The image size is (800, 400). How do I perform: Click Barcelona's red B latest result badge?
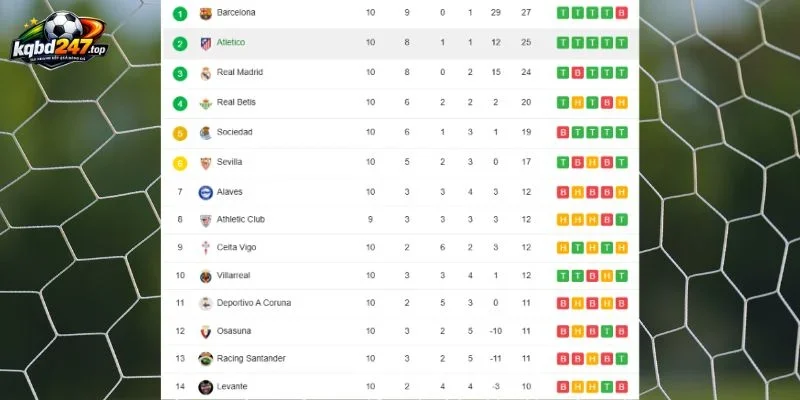pos(621,13)
